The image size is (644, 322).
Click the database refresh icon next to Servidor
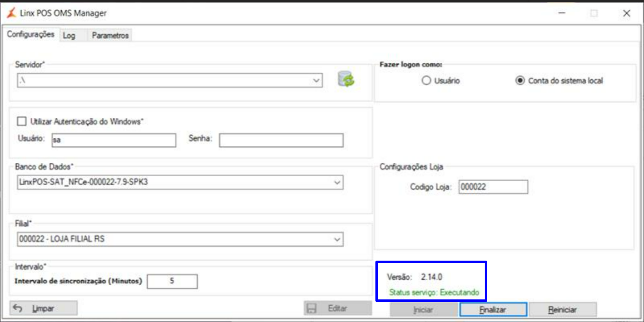[346, 79]
